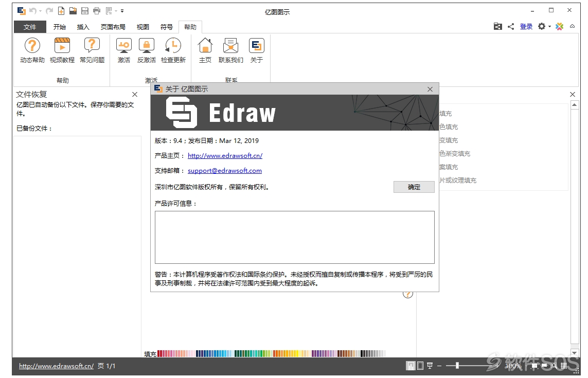Click the export page icon in quick toolbar

tap(109, 11)
